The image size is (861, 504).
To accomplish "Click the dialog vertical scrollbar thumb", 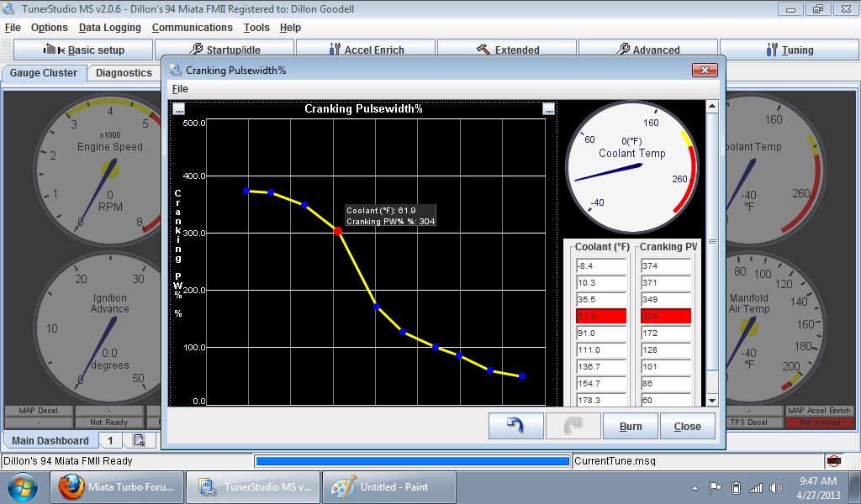I will click(x=711, y=241).
